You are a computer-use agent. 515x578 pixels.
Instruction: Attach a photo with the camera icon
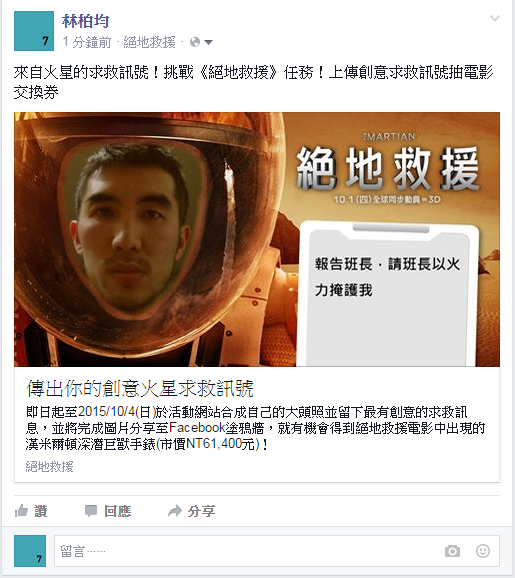pos(452,551)
